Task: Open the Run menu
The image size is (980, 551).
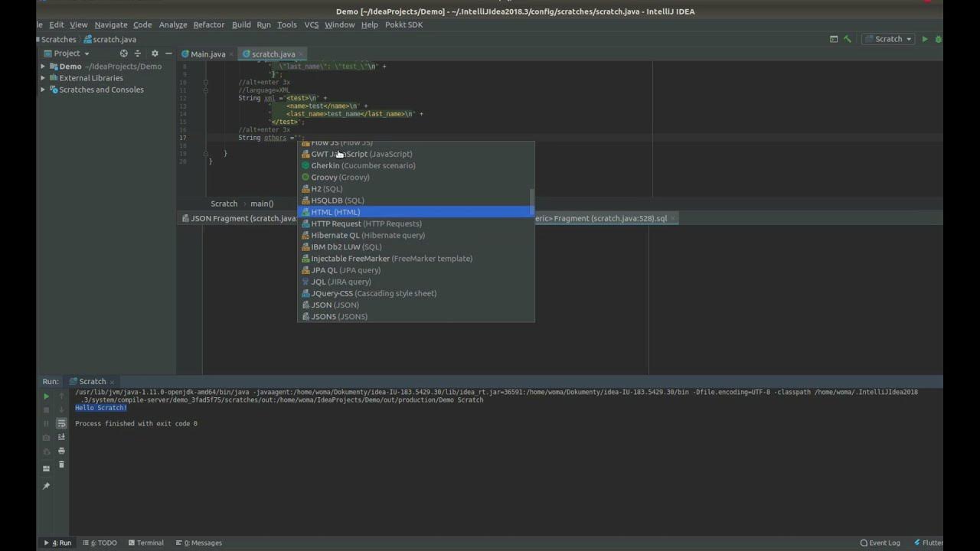Action: point(263,24)
